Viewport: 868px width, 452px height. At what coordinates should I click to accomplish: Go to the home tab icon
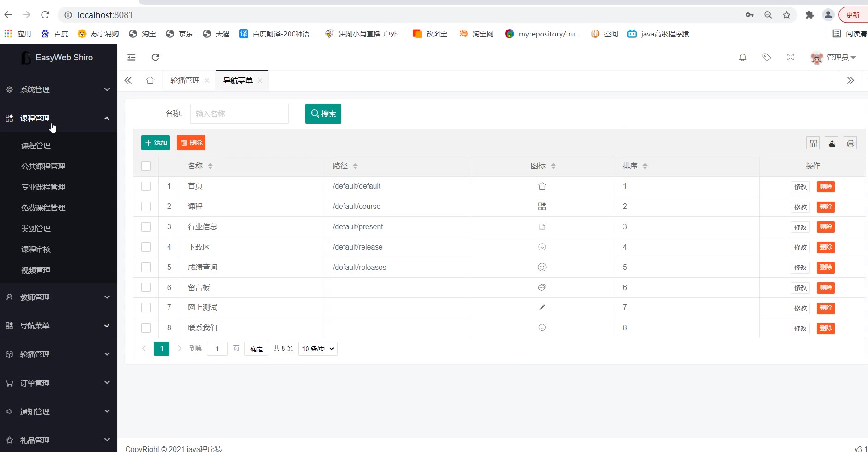point(150,80)
